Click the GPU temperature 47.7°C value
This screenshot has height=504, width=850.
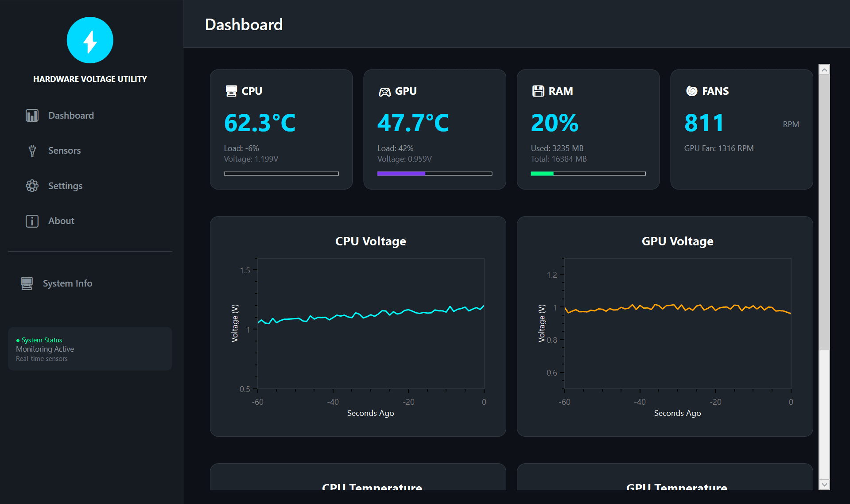(413, 123)
